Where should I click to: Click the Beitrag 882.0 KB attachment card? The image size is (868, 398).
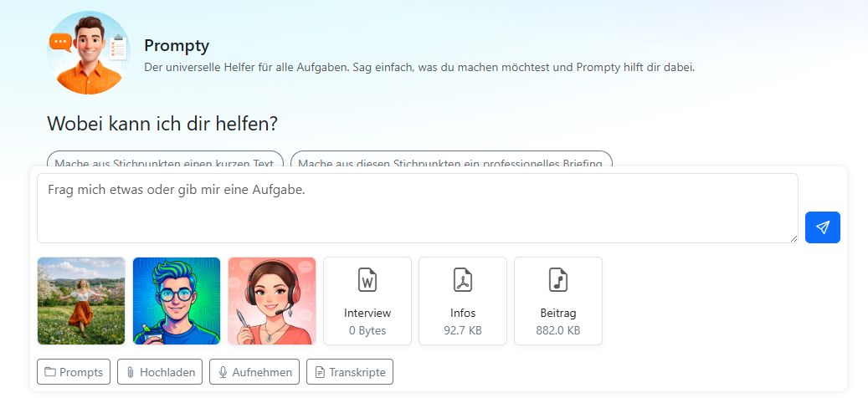558,301
